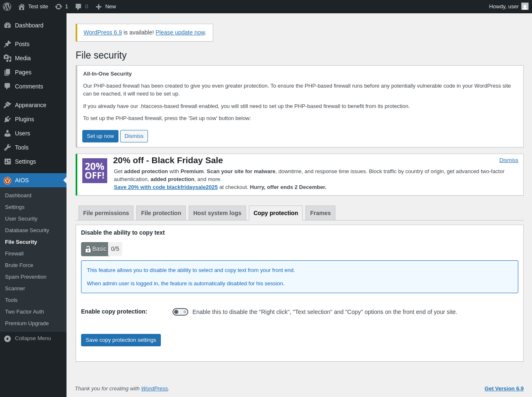Viewport: 532px width, 397px height.
Task: Dismiss the Black Friday Sale banner
Action: coord(509,160)
